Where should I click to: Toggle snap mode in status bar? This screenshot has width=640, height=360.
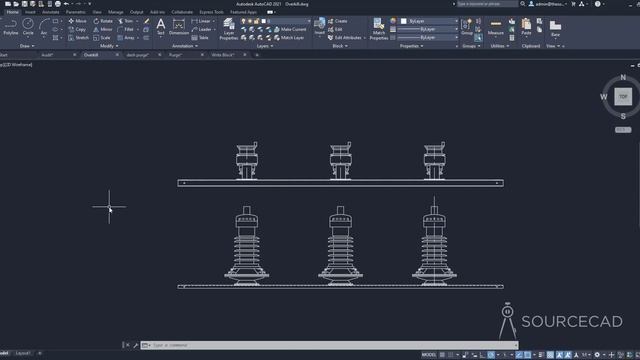[x=451, y=355]
